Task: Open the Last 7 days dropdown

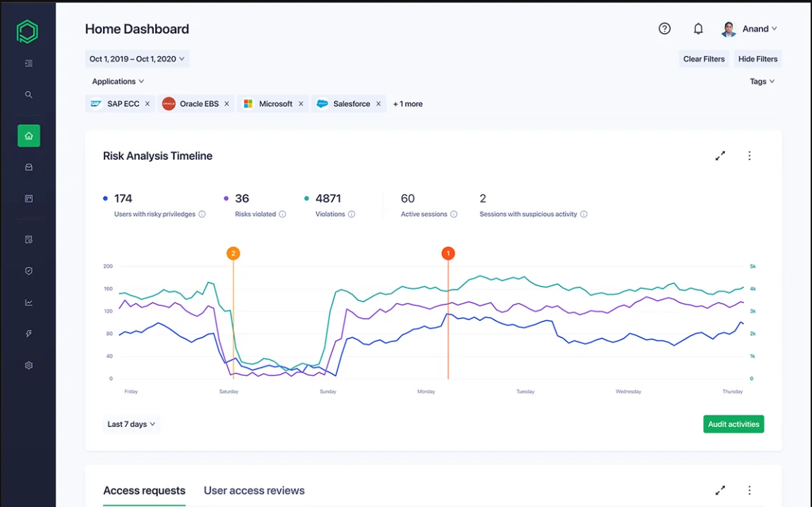Action: [x=131, y=424]
